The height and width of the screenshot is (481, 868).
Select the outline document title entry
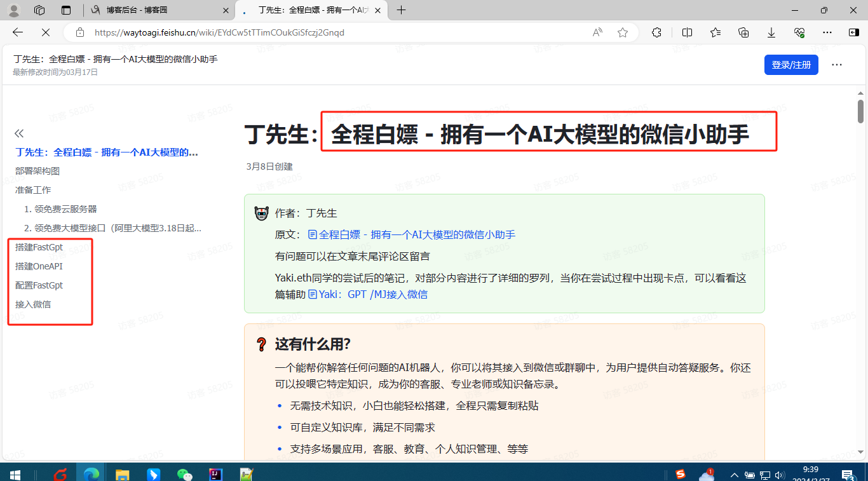click(107, 152)
